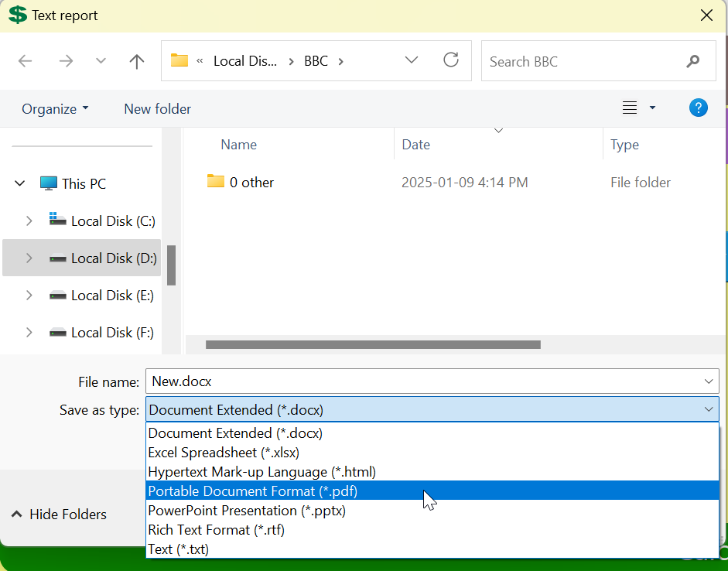Choose Text (*.txt) option

(432, 549)
